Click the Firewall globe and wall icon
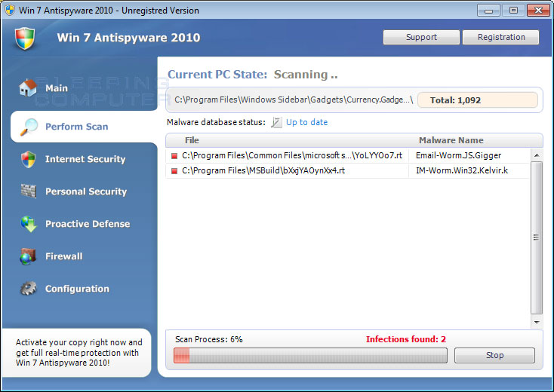Viewport: 554px width, 392px height. click(x=28, y=256)
